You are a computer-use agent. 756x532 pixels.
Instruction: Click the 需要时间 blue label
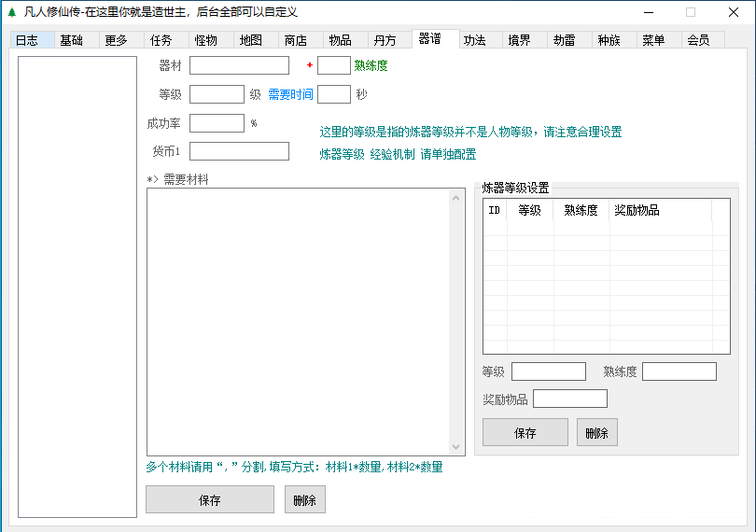click(x=290, y=94)
